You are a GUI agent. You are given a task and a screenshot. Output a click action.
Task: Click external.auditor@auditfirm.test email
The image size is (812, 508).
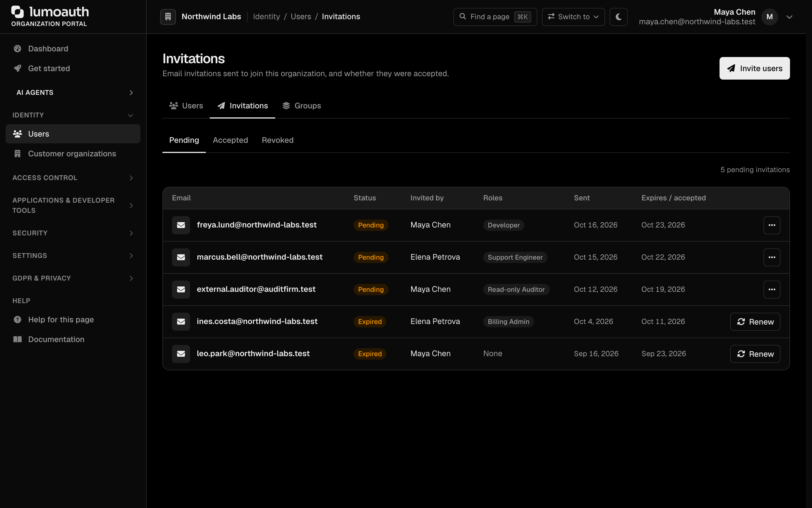tap(256, 289)
